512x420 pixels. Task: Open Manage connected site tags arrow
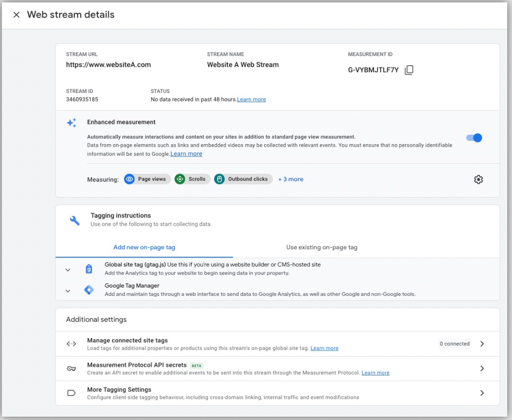coord(482,344)
